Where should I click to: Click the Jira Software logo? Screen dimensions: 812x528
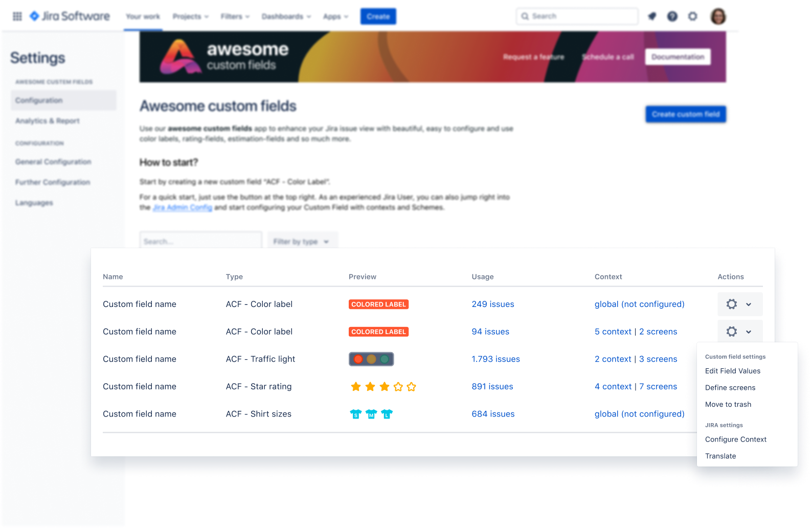[70, 16]
